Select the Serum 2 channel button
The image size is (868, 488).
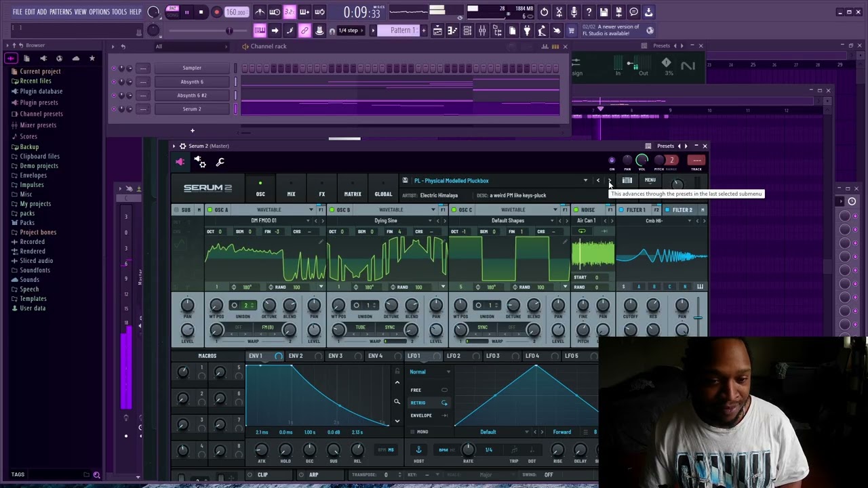[x=192, y=109]
